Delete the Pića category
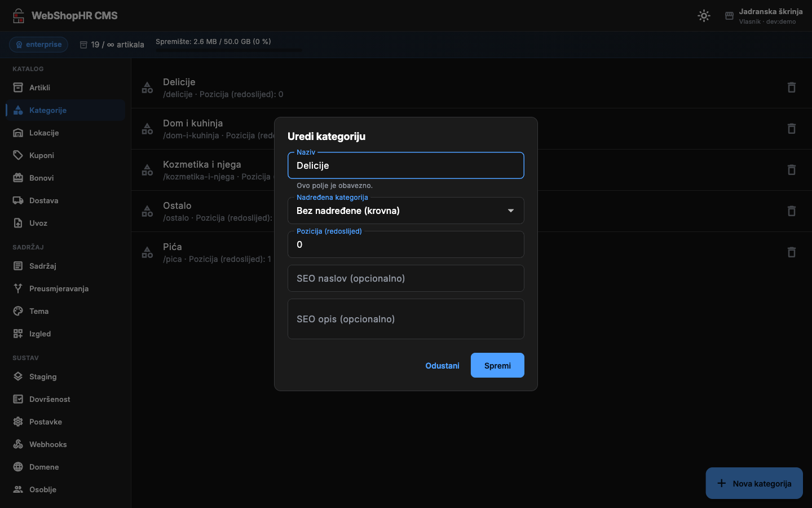This screenshot has height=508, width=812. click(x=792, y=252)
